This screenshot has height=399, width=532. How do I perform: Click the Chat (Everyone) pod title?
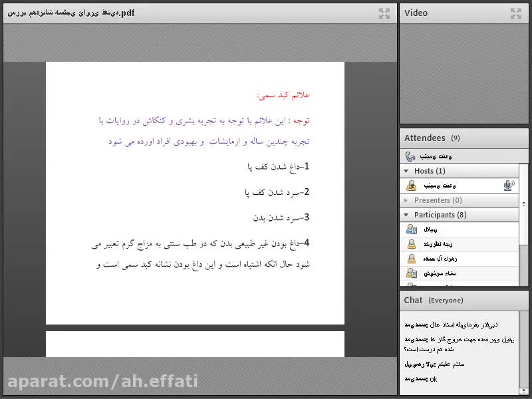[x=434, y=301]
